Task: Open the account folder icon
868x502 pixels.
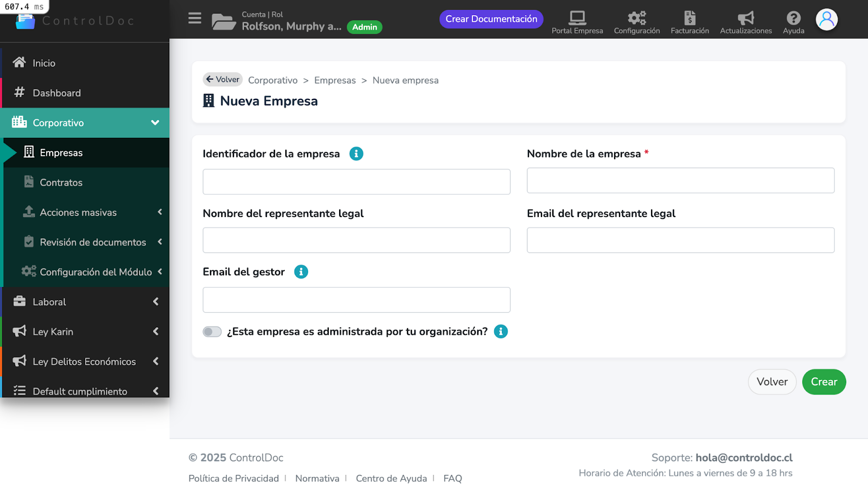Action: 223,21
